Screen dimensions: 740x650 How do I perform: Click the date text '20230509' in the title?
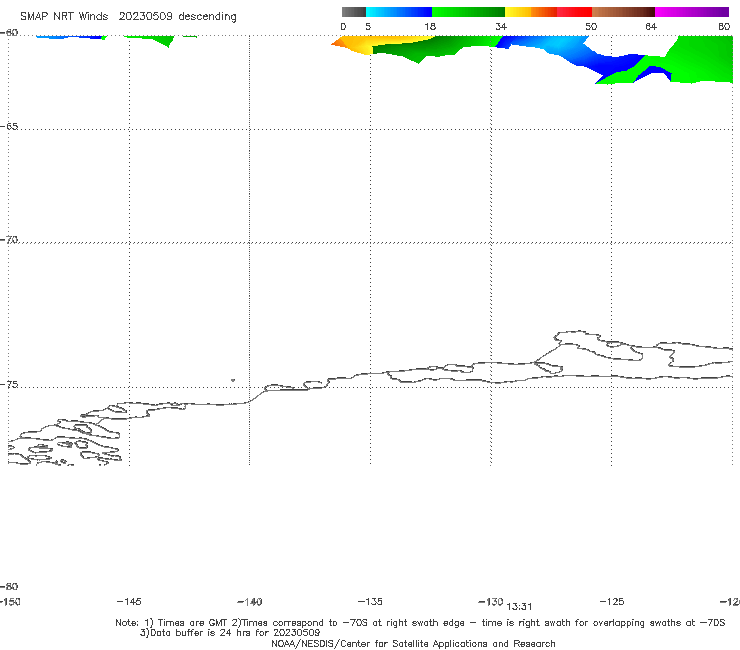pos(145,17)
